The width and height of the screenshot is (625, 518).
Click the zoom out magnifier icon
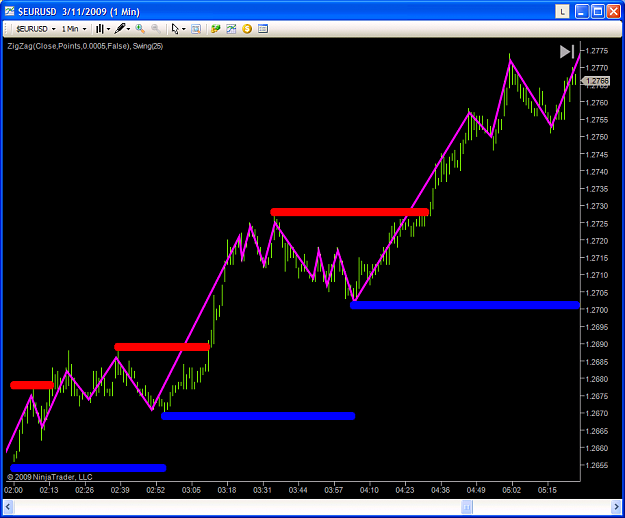pos(155,29)
